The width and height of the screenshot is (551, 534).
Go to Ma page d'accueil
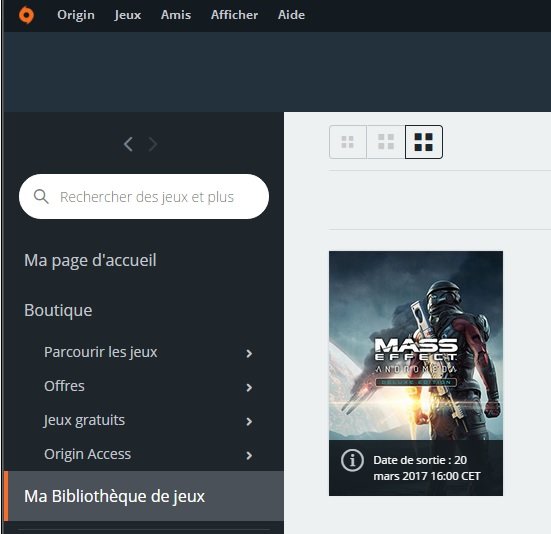(90, 260)
